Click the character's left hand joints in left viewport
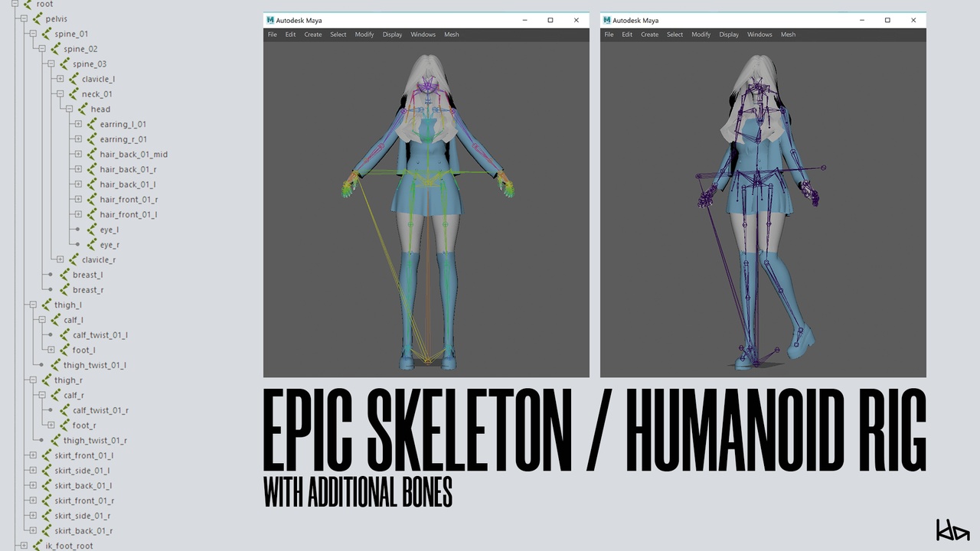This screenshot has width=980, height=551. tap(505, 184)
